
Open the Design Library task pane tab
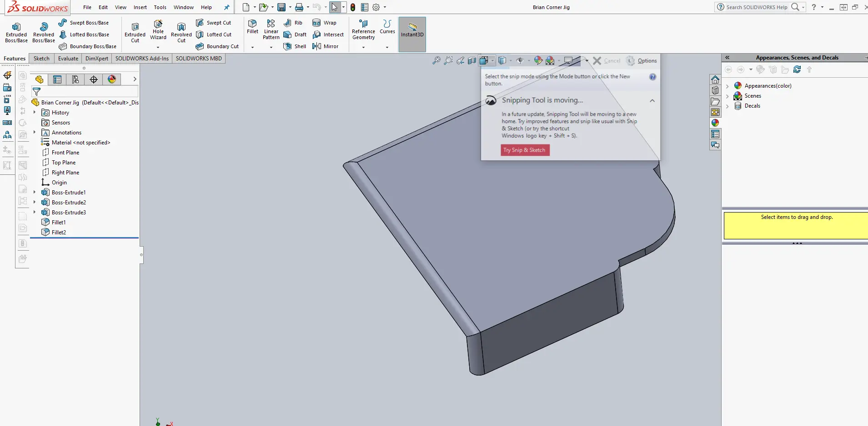point(715,90)
